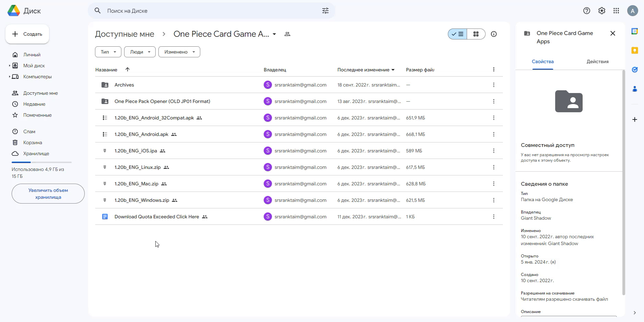
Task: Open more actions for 1.20b_ENG_Linux.zip
Action: [x=493, y=167]
